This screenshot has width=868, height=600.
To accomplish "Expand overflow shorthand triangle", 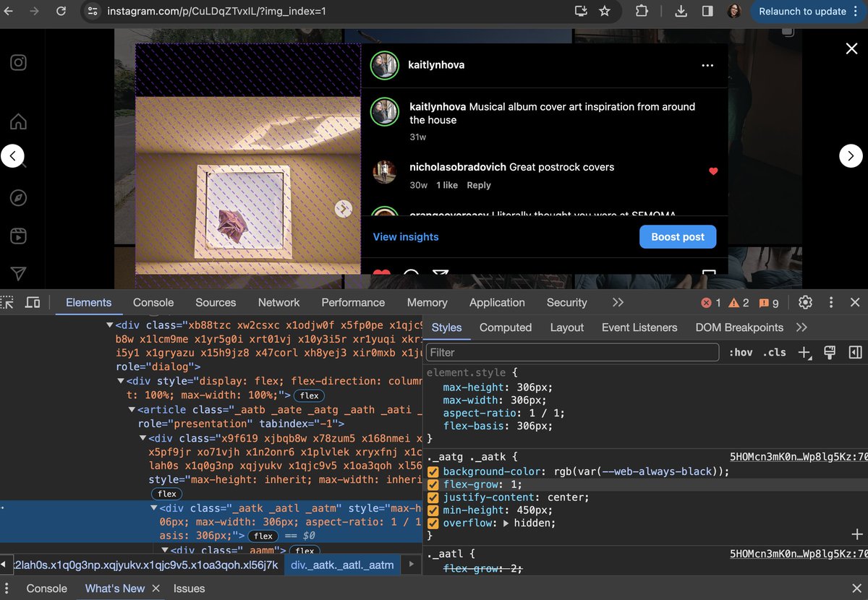I will point(506,523).
